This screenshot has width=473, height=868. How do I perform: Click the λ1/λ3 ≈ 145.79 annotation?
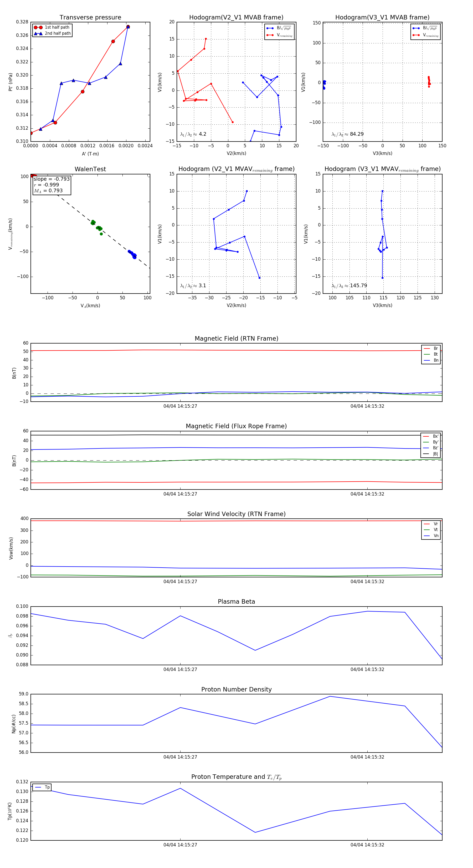point(349,286)
